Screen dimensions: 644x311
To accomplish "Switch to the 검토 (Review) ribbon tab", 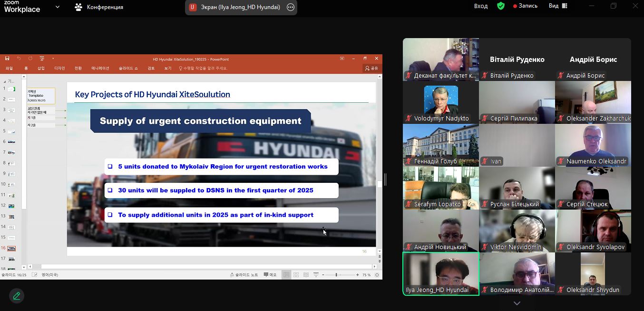I will pyautogui.click(x=151, y=68).
